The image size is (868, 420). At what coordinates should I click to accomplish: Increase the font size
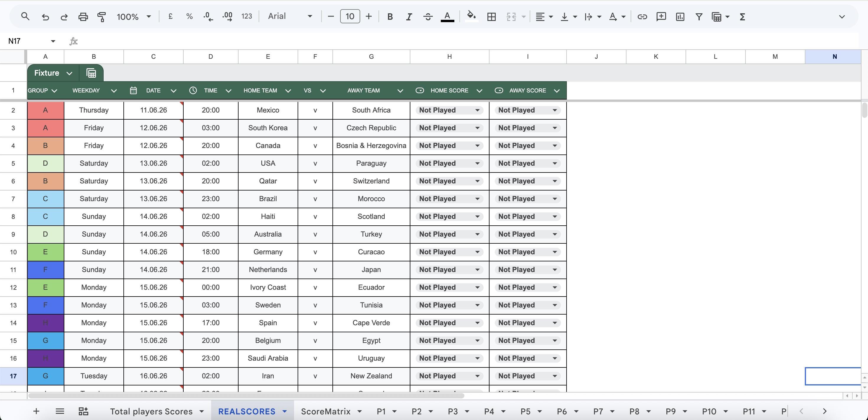point(369,16)
